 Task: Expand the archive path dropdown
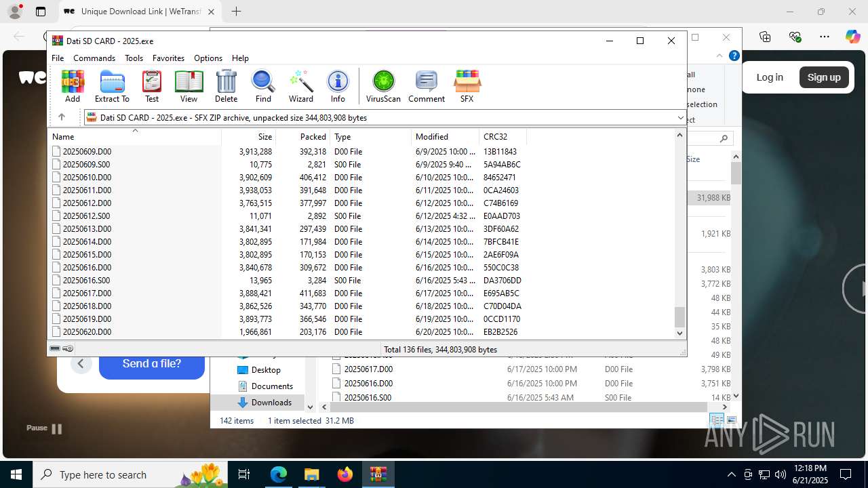(x=680, y=118)
